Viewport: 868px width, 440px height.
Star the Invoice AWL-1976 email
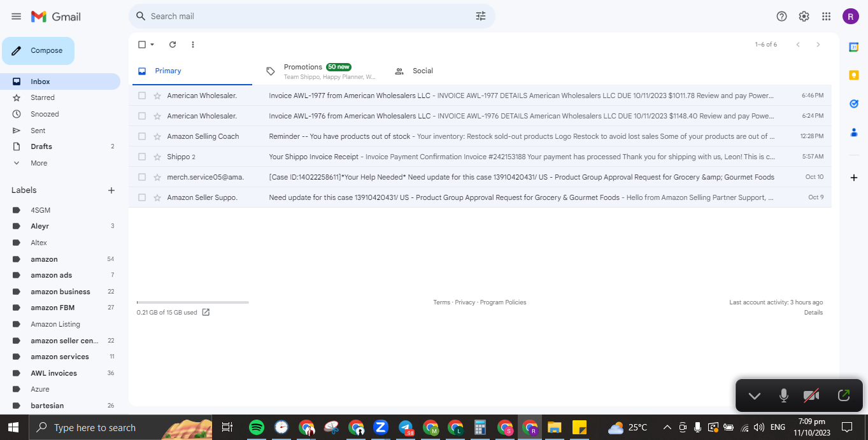157,116
